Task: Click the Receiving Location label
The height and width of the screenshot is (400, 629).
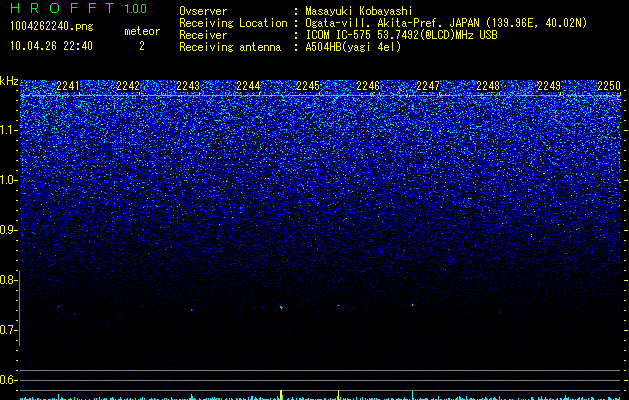Action: click(233, 23)
